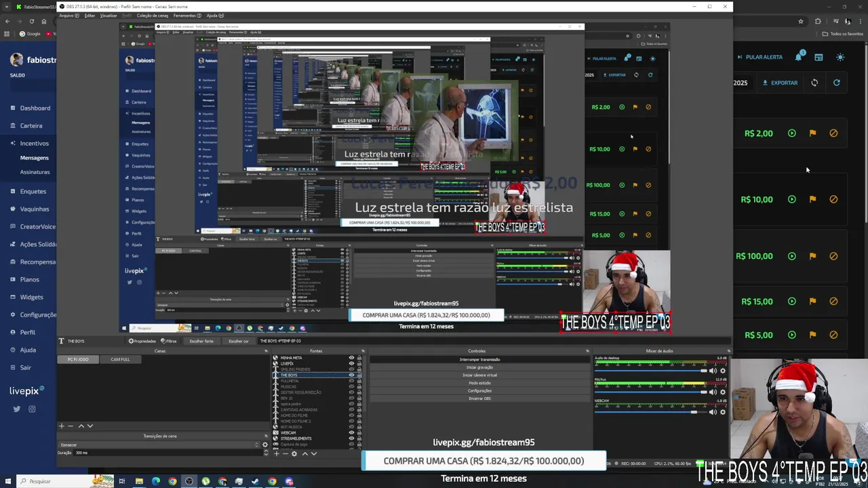Screen dimensions: 868x488
Task: Move source down in Fontes panel
Action: pos(313,453)
